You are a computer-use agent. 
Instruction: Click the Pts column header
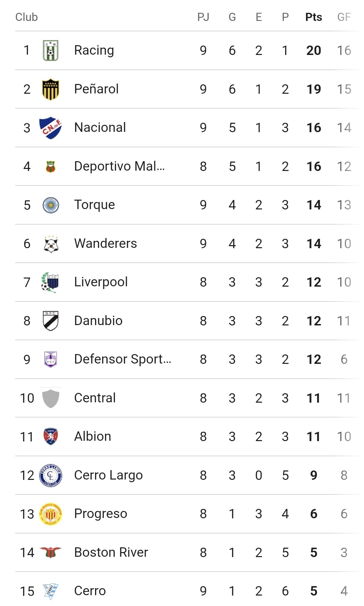(313, 17)
